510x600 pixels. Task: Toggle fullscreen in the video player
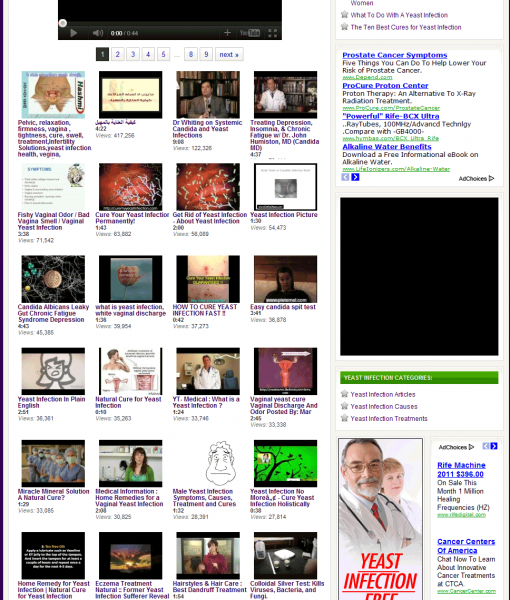coord(272,33)
